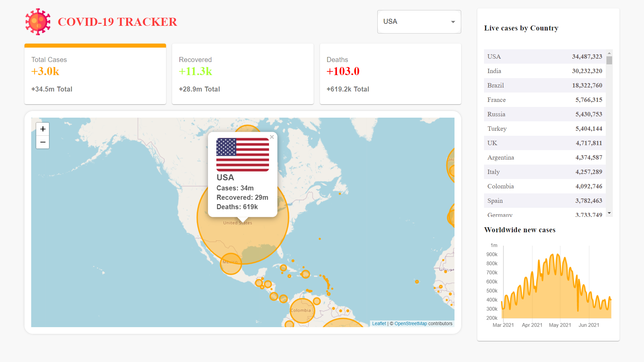Click the USA flag image in popup

pos(243,155)
